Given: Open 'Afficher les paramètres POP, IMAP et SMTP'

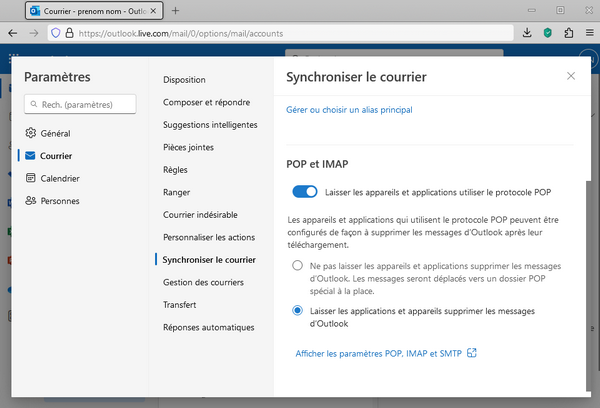Looking at the screenshot, I should [380, 352].
